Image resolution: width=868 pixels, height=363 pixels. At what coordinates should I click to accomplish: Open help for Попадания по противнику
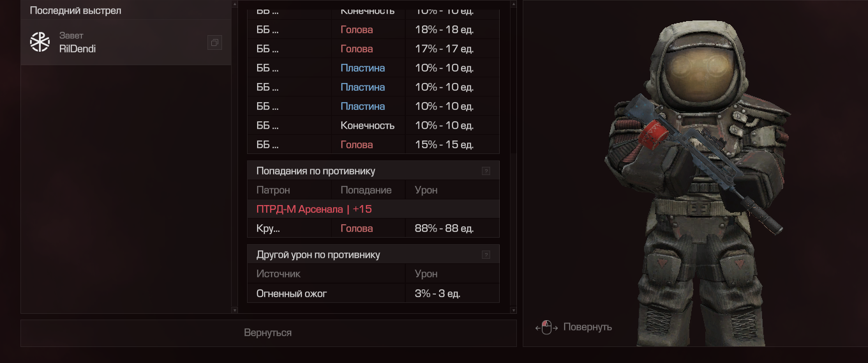(x=486, y=171)
